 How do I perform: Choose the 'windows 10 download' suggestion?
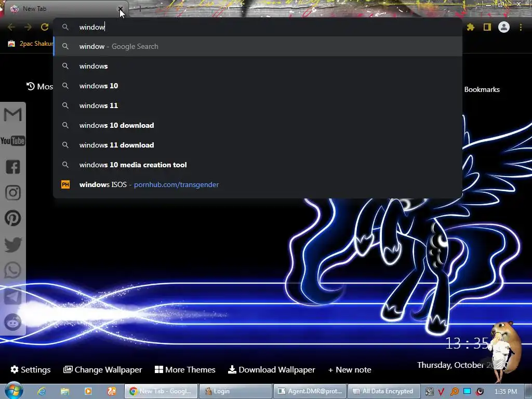258,125
